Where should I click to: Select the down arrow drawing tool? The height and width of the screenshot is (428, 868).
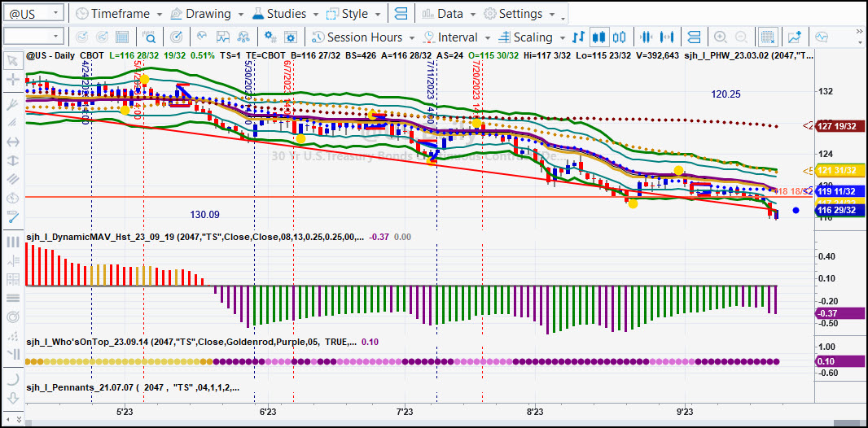pyautogui.click(x=12, y=398)
